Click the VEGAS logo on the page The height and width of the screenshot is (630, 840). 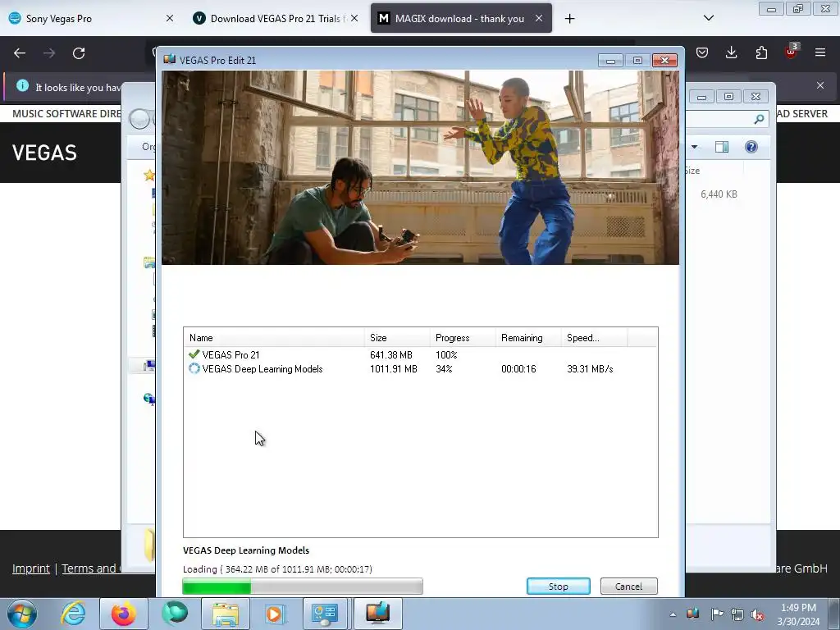[44, 153]
